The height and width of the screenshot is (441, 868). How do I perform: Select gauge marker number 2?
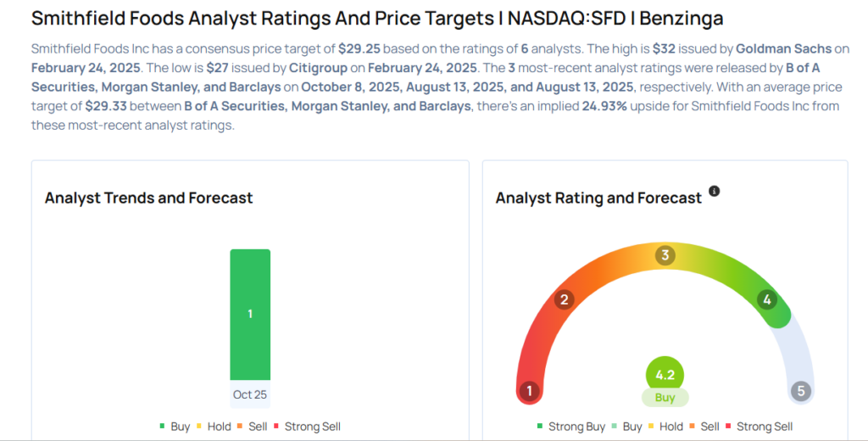[x=565, y=299]
